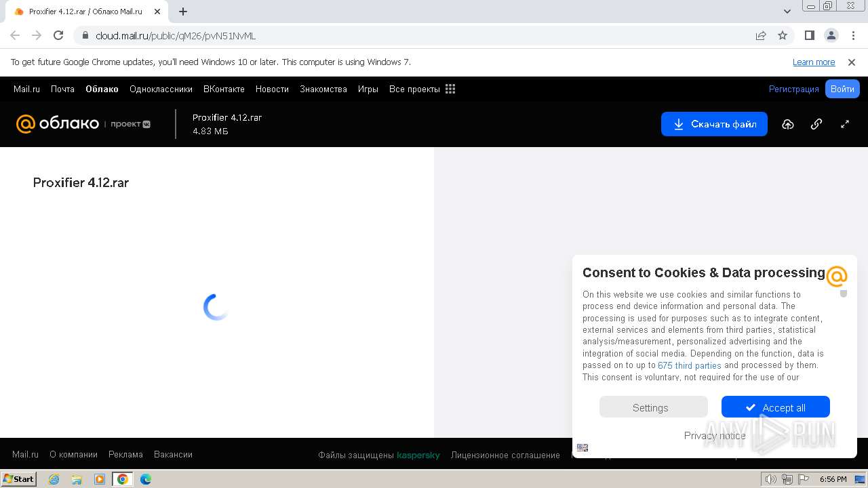Select Облако in nav bar
868x488 pixels.
pos(102,89)
